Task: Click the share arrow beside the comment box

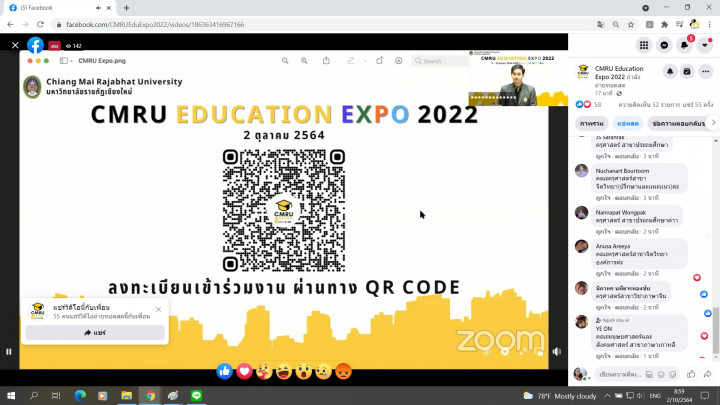Action: point(708,374)
